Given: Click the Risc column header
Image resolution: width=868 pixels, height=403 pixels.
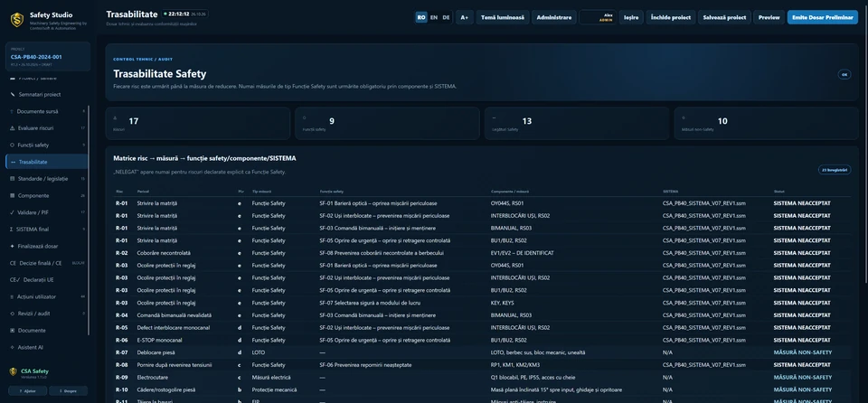Looking at the screenshot, I should tap(119, 191).
